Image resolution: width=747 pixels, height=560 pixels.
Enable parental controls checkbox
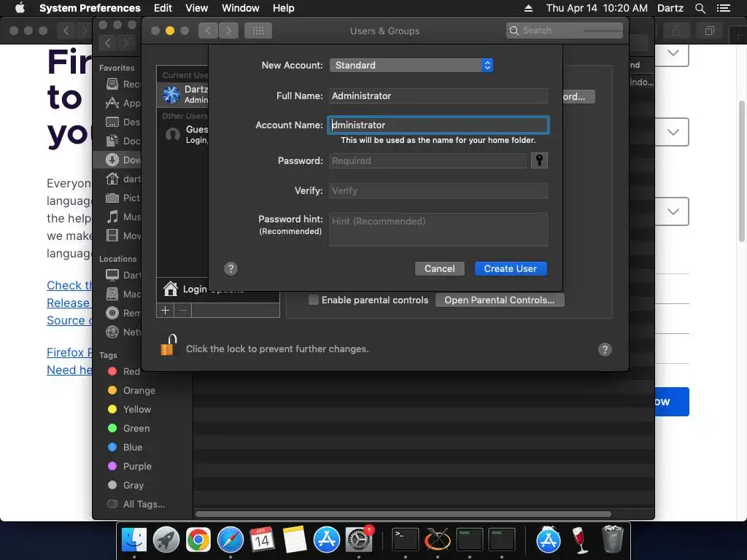314,300
